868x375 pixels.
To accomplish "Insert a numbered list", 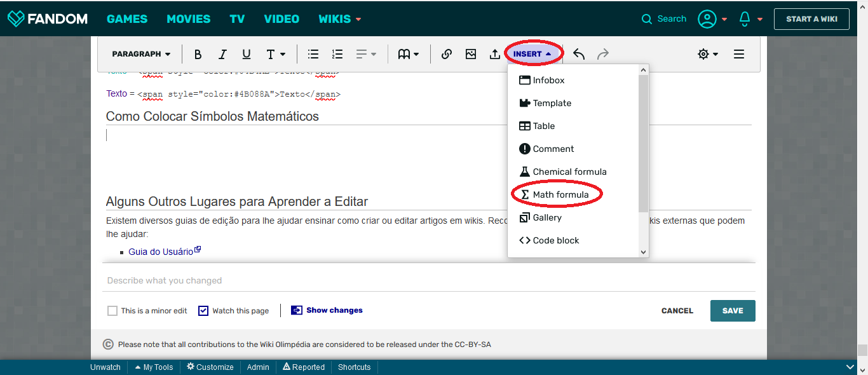I will [x=337, y=54].
